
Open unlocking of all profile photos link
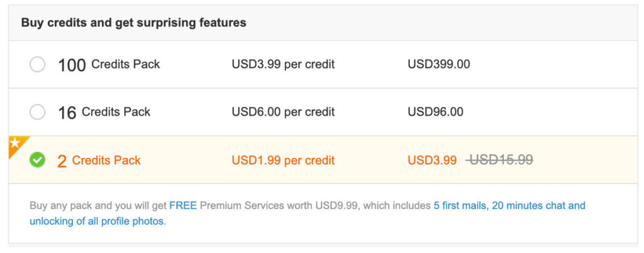96,222
